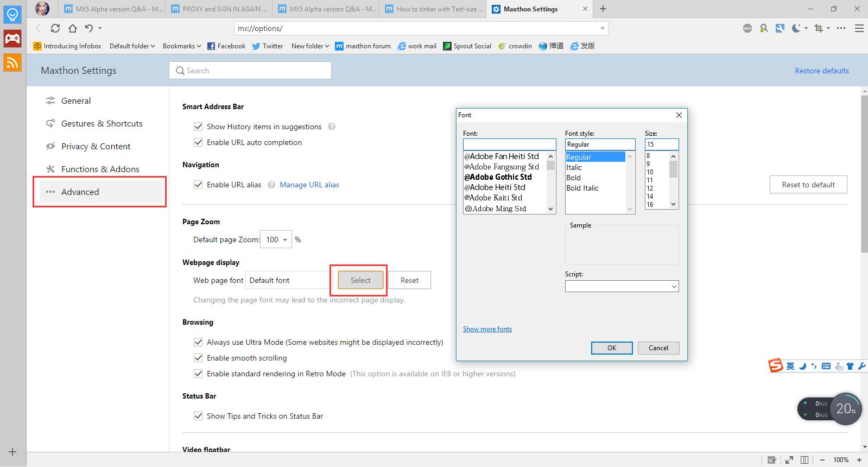This screenshot has width=868, height=467.
Task: Open undo history dropdown arrow
Action: click(x=99, y=28)
